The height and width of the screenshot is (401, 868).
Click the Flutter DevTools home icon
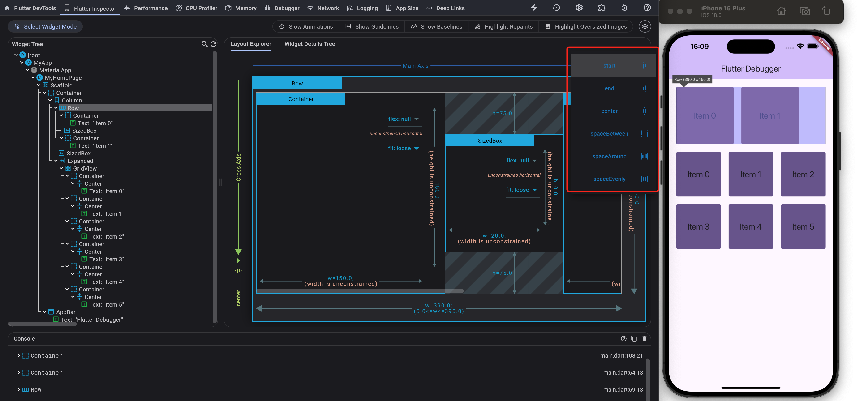tap(7, 8)
